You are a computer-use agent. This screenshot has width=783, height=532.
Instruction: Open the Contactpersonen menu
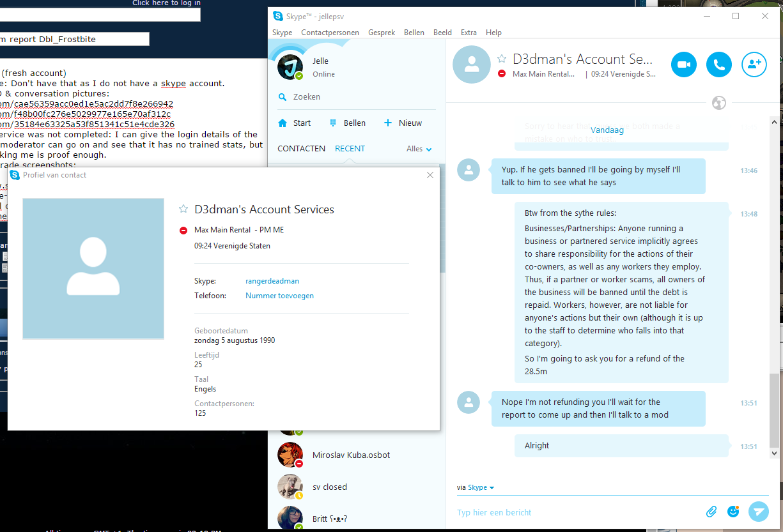pyautogui.click(x=330, y=33)
